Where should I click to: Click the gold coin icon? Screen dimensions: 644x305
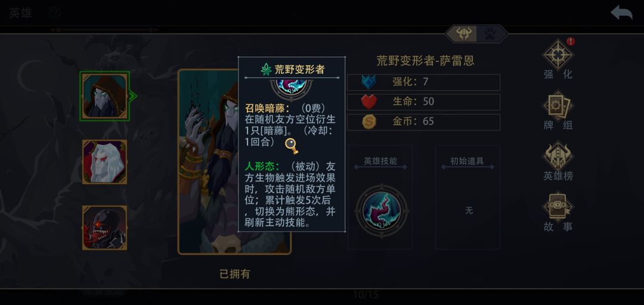(x=369, y=122)
